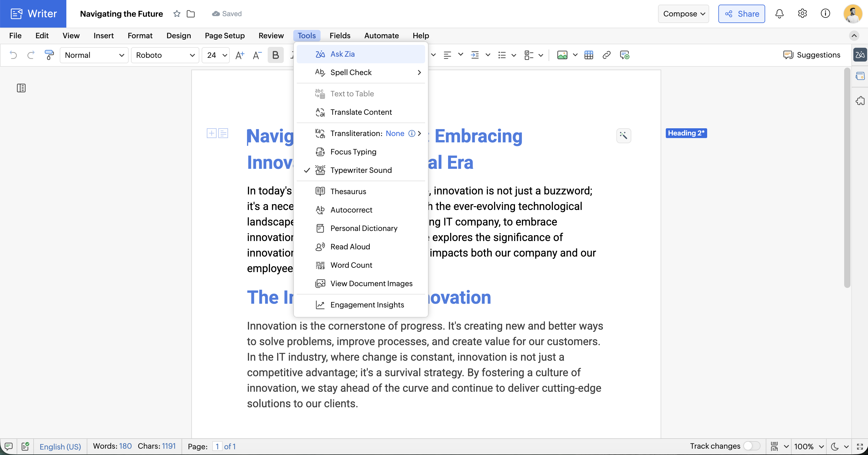Click the increase font size icon
The image size is (868, 455).
click(x=240, y=55)
